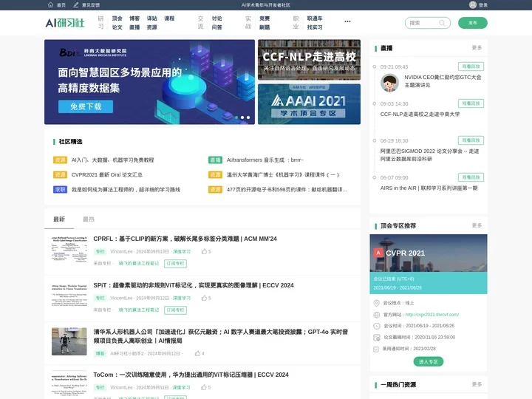This screenshot has width=532, height=399.
Task: Open 讨论 in the navigation menu
Action: tap(216, 18)
